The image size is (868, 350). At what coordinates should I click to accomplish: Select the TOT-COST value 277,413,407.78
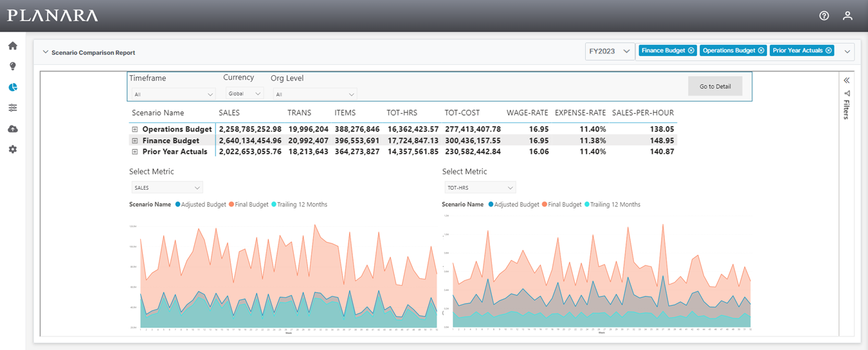click(473, 129)
